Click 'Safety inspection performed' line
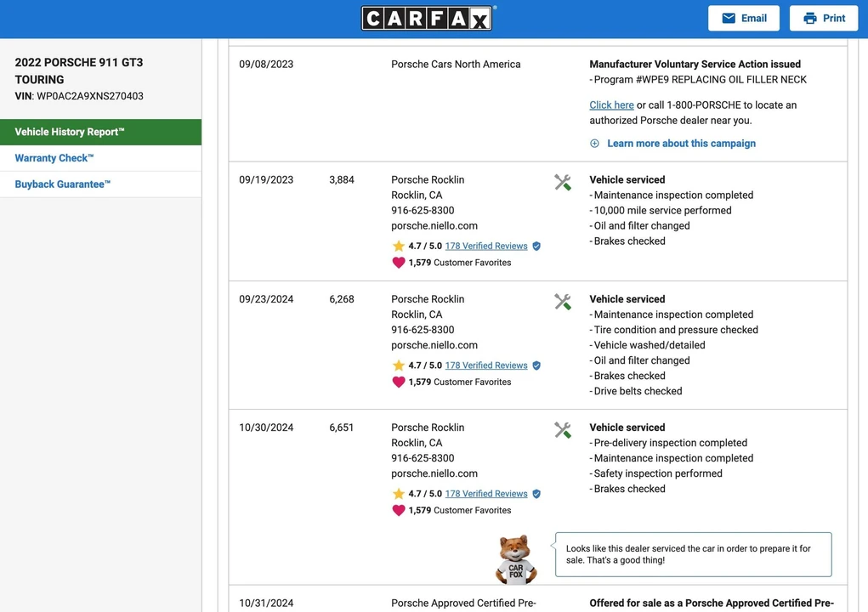 pos(658,473)
